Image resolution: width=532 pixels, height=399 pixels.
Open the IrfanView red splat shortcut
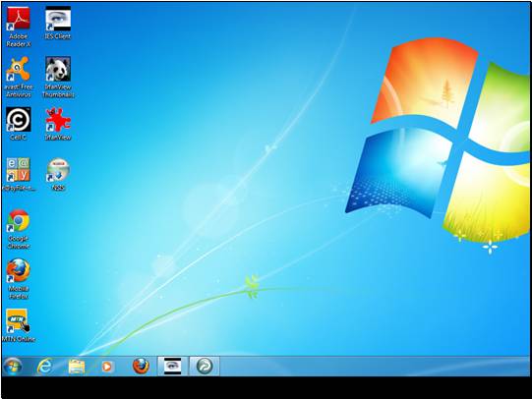point(58,124)
